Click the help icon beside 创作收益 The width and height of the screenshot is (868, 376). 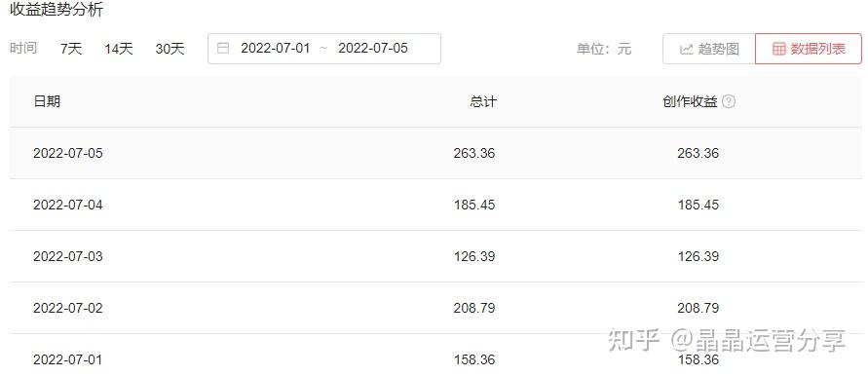pyautogui.click(x=729, y=102)
